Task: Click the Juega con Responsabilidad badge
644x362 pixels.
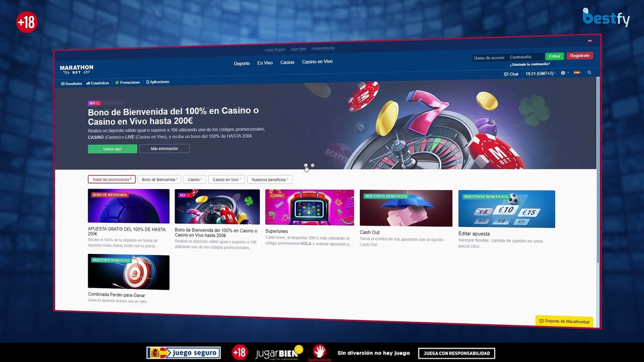Action: click(456, 353)
